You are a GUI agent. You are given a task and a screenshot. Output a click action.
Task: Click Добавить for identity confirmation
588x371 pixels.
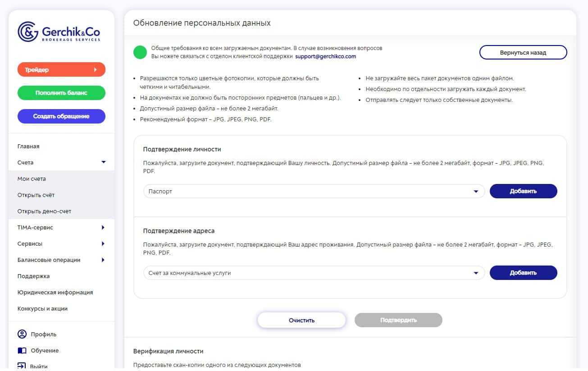[x=524, y=191]
